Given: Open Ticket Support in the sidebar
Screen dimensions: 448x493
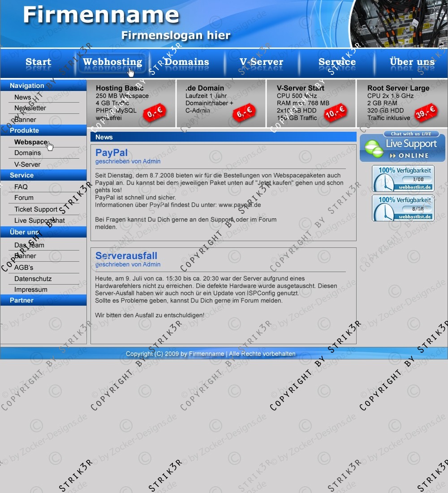Looking at the screenshot, I should [36, 209].
